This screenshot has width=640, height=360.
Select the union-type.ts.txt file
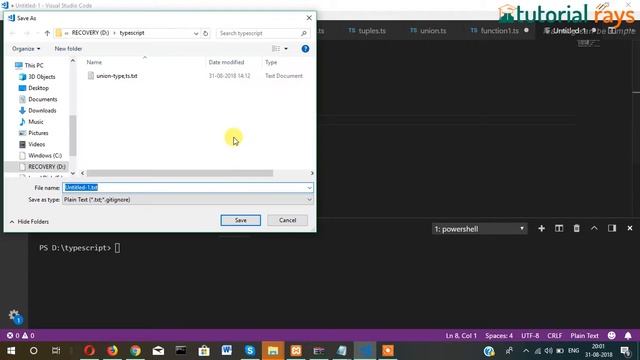(x=117, y=76)
